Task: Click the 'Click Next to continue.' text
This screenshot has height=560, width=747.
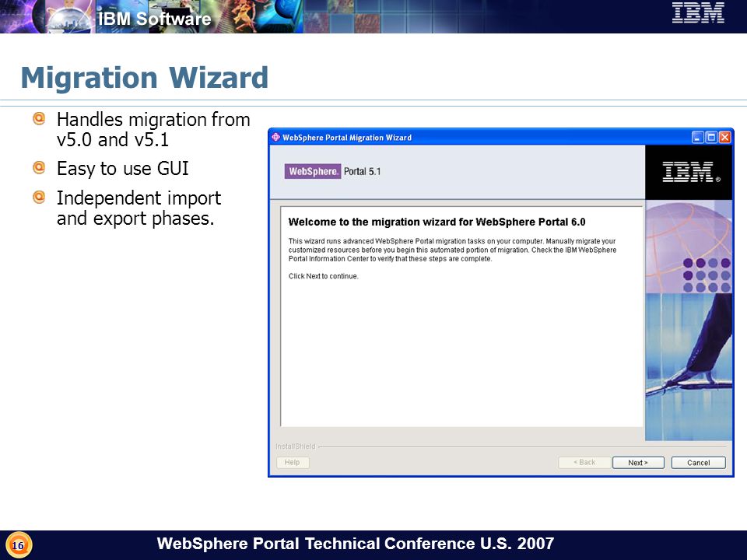Action: [323, 276]
